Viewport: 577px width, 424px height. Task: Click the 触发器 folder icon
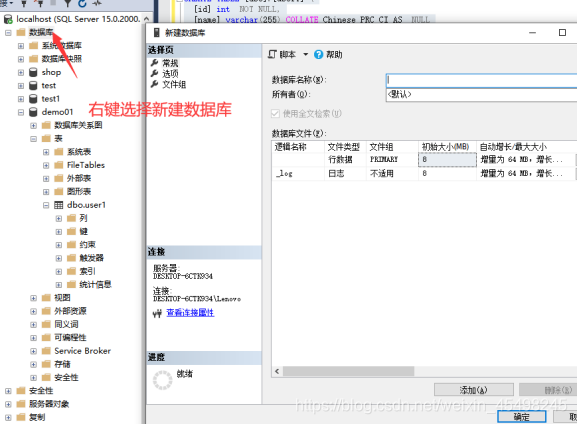point(71,258)
